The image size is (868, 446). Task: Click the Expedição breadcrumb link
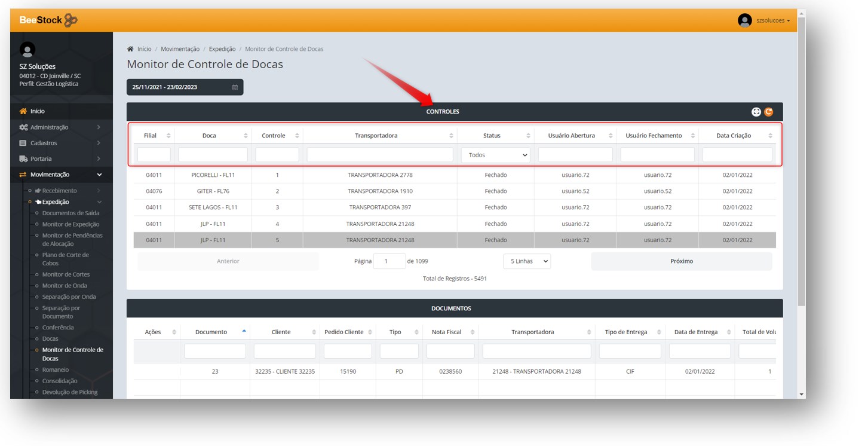(x=222, y=49)
